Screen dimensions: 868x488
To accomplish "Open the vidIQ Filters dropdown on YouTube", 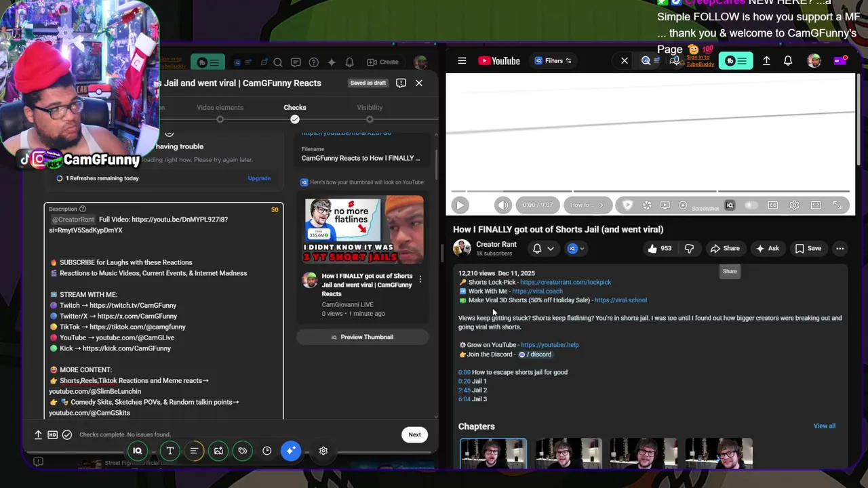I will click(553, 61).
